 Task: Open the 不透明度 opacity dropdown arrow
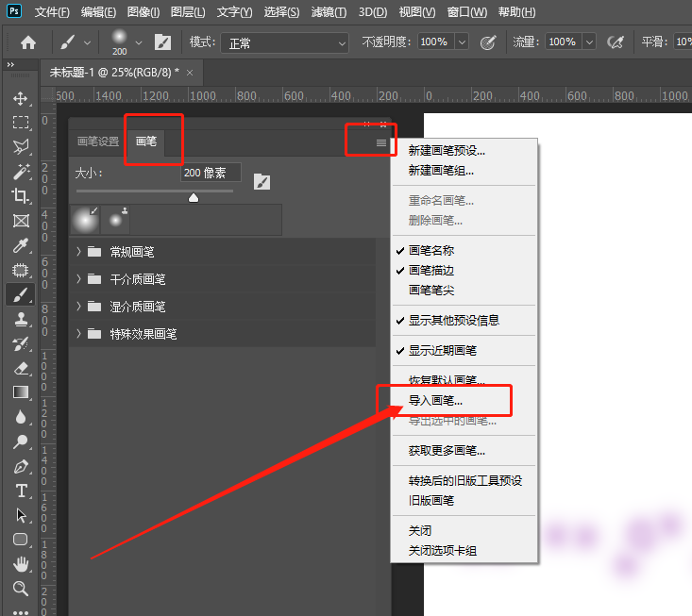pos(462,42)
